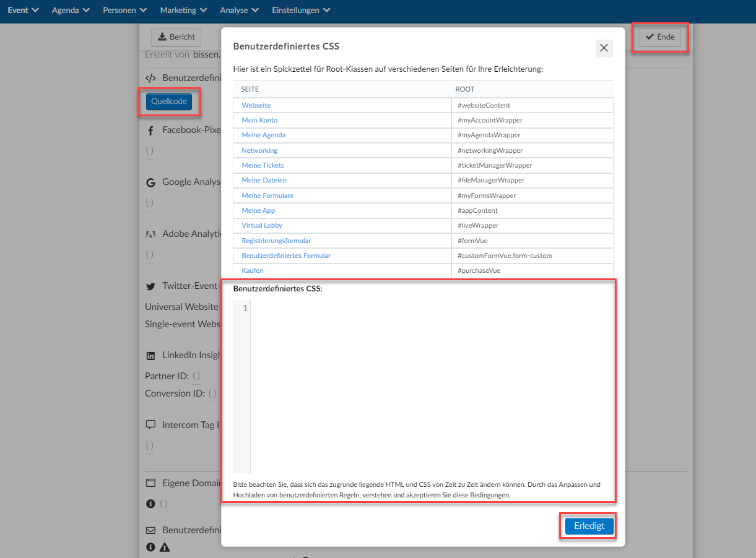Click the Adobe Analytics icon
Image resolution: width=756 pixels, height=558 pixels.
(x=150, y=234)
